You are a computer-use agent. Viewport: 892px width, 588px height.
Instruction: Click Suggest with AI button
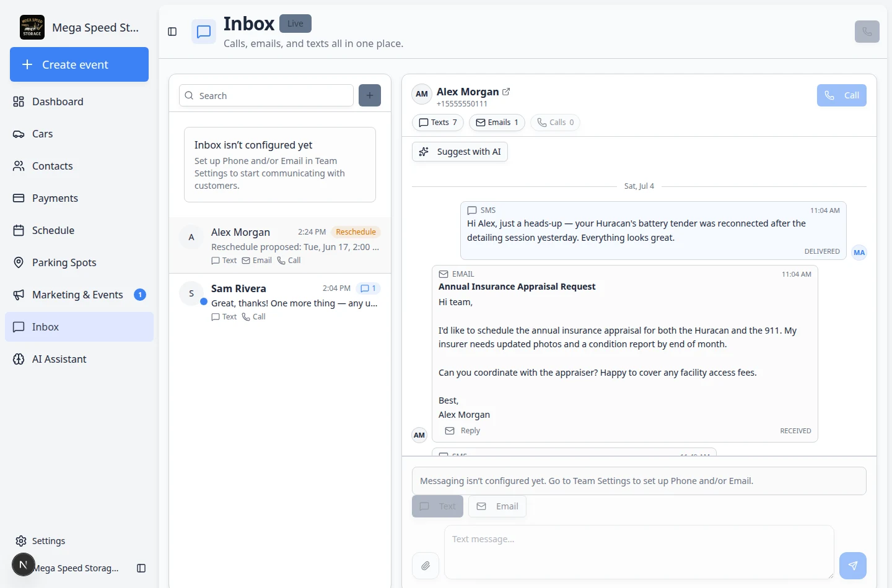[460, 152]
